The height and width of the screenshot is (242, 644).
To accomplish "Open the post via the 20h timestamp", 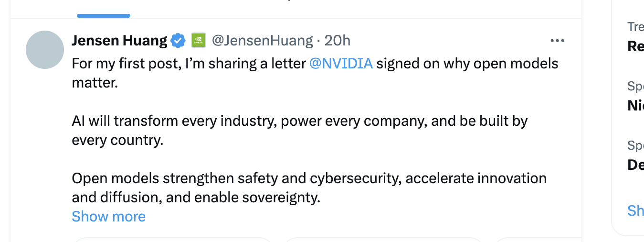I will 338,41.
